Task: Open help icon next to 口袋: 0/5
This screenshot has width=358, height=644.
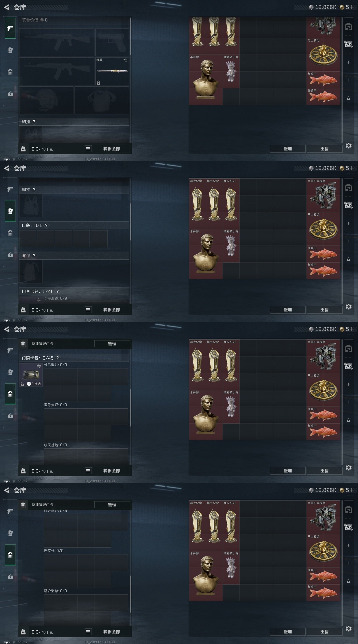Action: coord(46,225)
